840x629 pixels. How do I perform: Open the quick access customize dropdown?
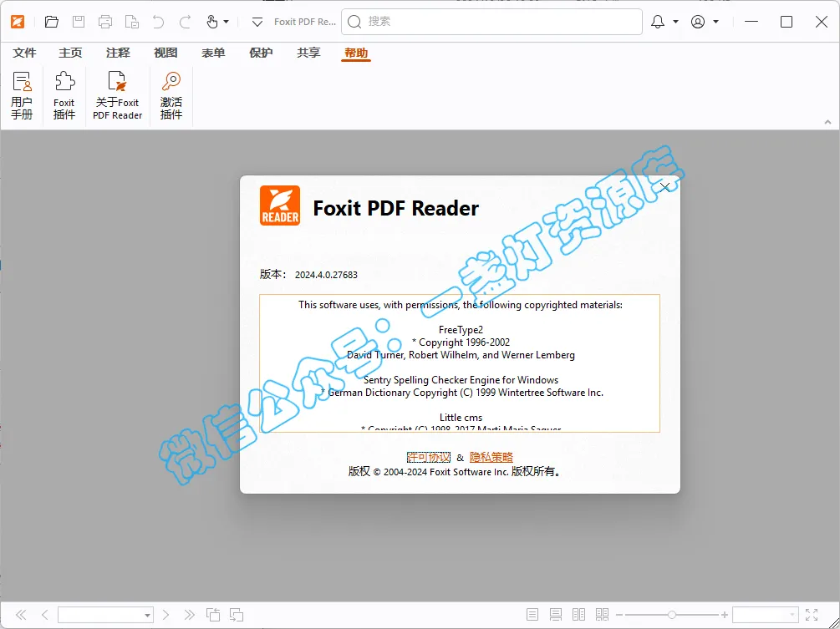pos(257,22)
